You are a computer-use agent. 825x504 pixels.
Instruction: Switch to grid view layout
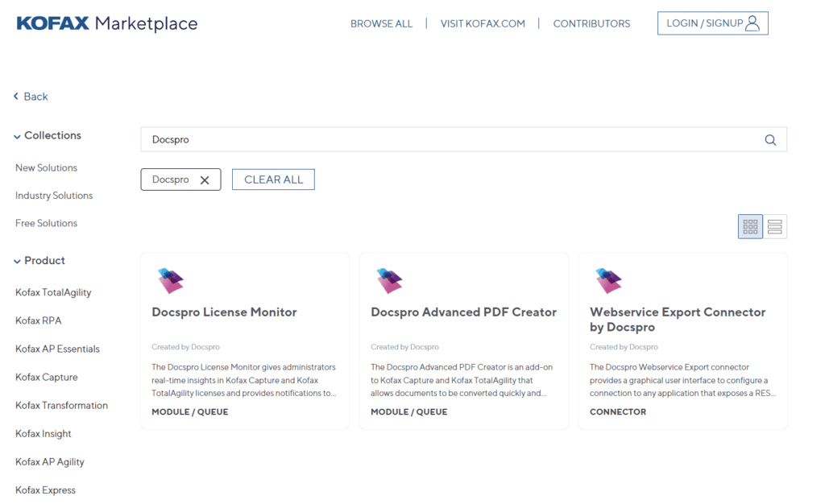(750, 226)
